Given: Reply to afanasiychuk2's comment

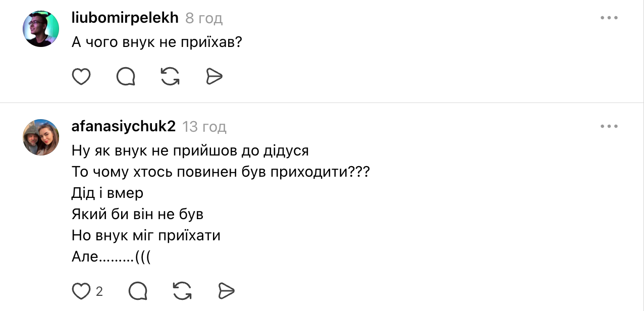Looking at the screenshot, I should (x=138, y=291).
